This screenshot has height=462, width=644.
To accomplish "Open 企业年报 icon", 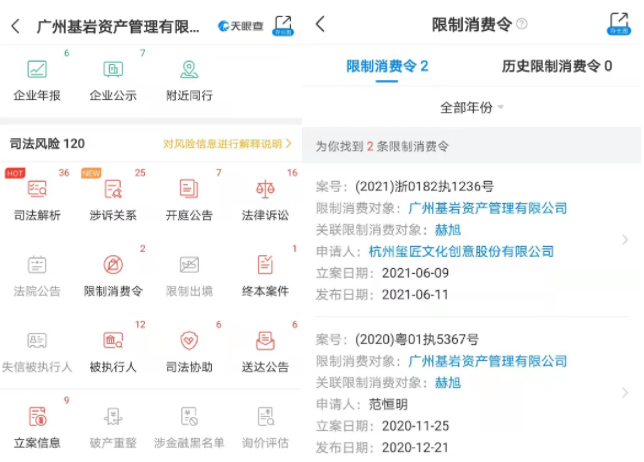I will (37, 69).
